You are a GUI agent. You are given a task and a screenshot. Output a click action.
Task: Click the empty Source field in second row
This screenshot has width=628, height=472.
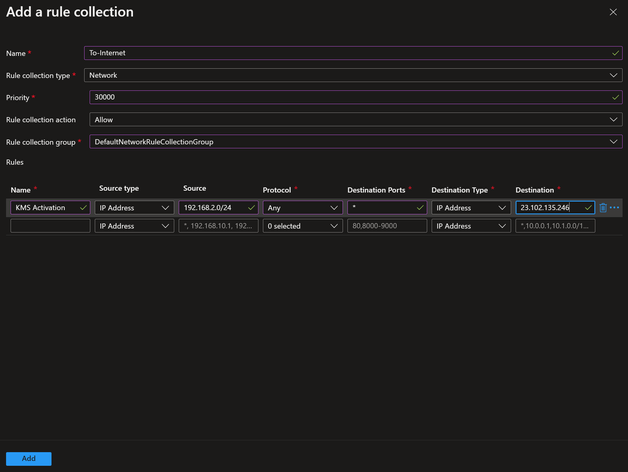218,226
